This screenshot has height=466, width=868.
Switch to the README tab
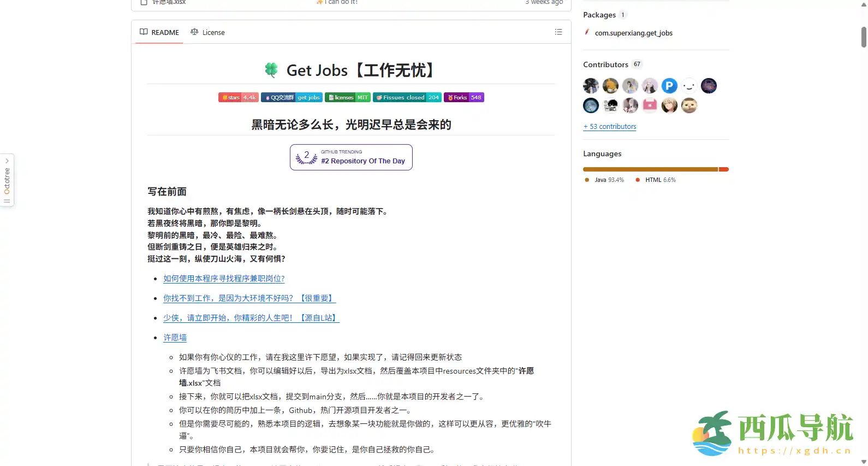pos(159,33)
